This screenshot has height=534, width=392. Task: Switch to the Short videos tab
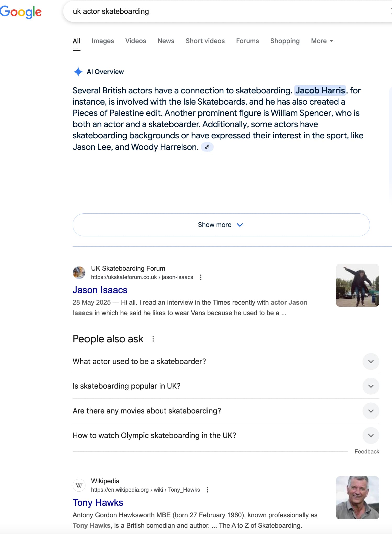click(205, 41)
